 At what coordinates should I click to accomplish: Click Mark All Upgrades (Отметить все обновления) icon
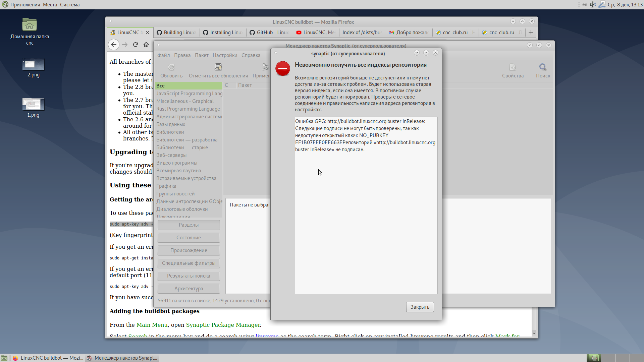tap(218, 67)
